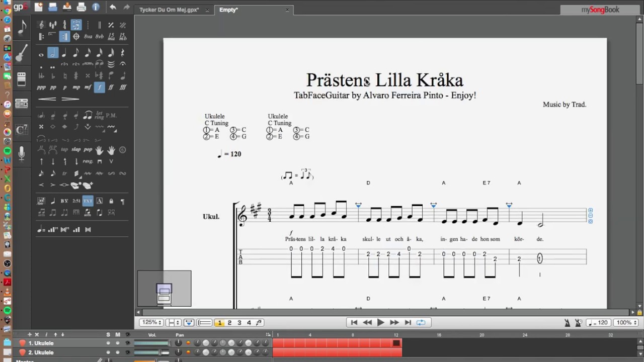Open the chord C7 panel
The width and height of the screenshot is (644, 362).
21,130
